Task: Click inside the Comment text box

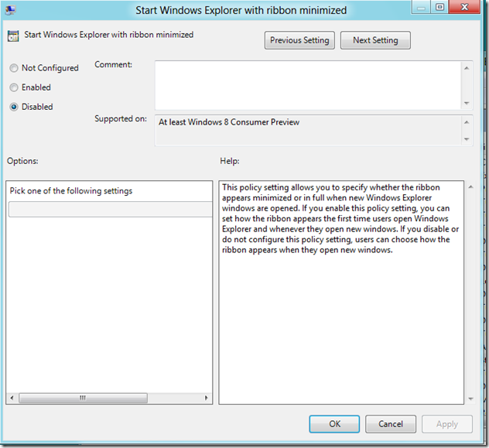Action: tap(308, 85)
